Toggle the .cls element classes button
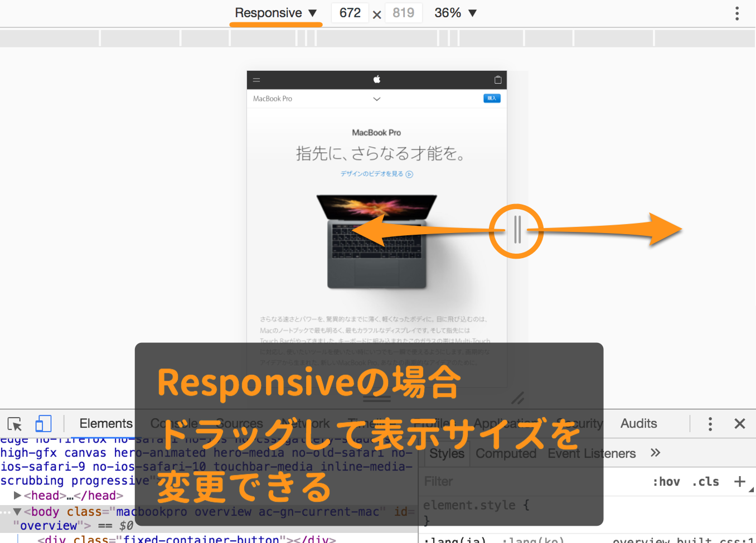Viewport: 756px width, 543px height. pos(706,482)
